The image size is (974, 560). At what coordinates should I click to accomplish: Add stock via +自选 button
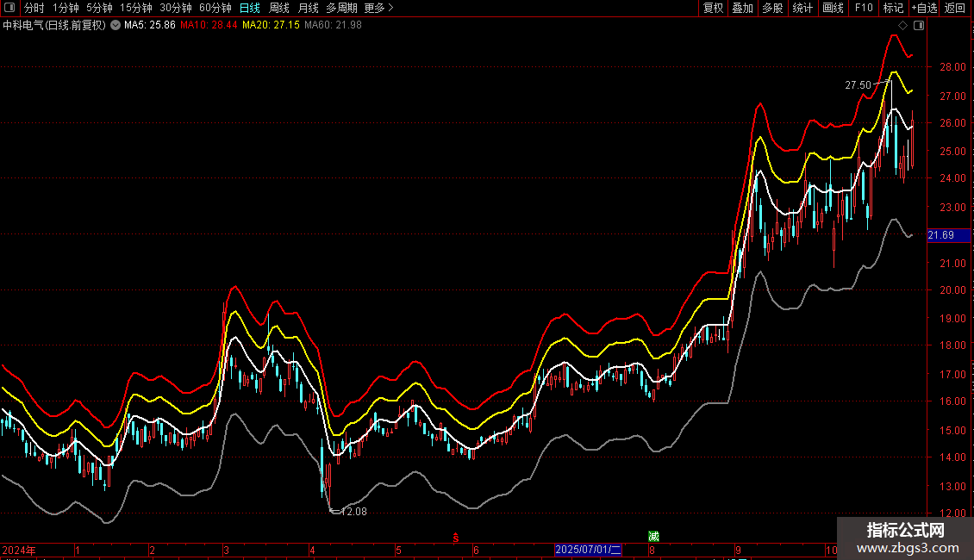click(924, 8)
